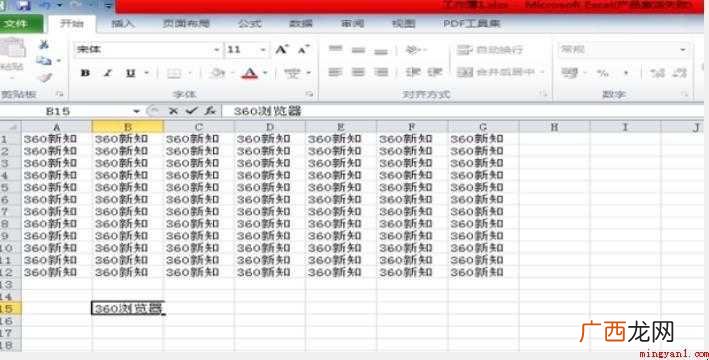This screenshot has height=360, width=709.
Task: Set bottom vertical alignment
Action: pos(381,51)
